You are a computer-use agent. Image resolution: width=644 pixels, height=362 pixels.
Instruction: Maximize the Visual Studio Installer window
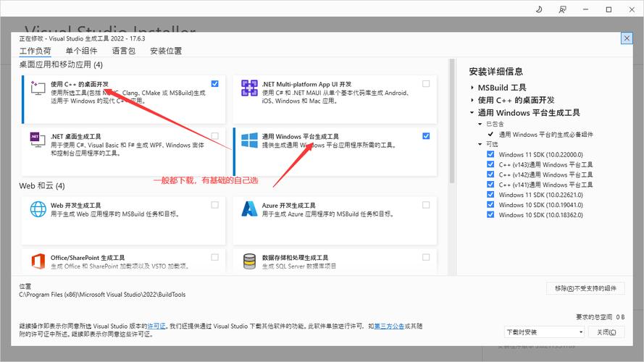coord(609,9)
